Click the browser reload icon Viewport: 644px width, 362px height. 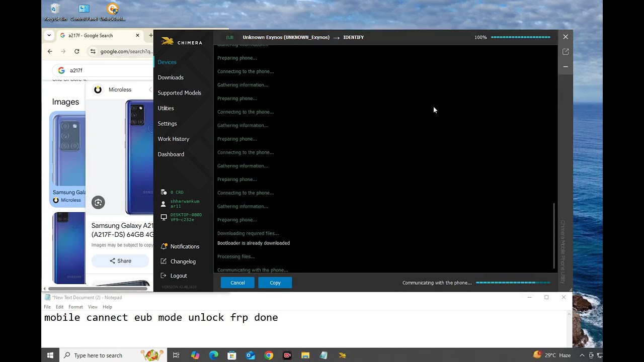click(76, 51)
